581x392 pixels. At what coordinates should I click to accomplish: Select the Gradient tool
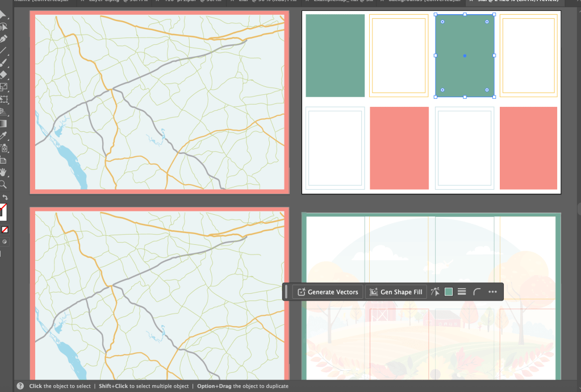pyautogui.click(x=3, y=123)
